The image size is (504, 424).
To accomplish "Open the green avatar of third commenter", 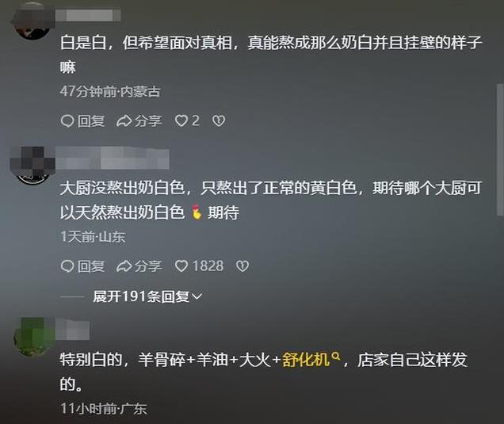I will coord(33,337).
